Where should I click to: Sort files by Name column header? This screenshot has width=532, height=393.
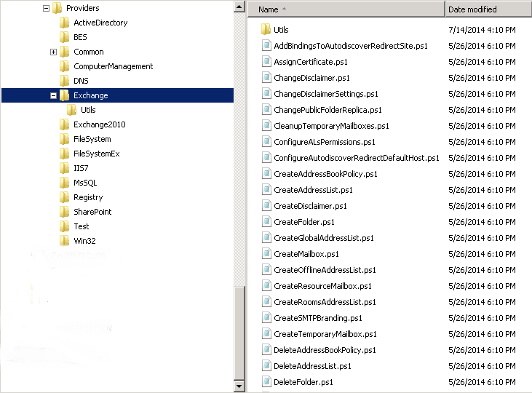346,9
